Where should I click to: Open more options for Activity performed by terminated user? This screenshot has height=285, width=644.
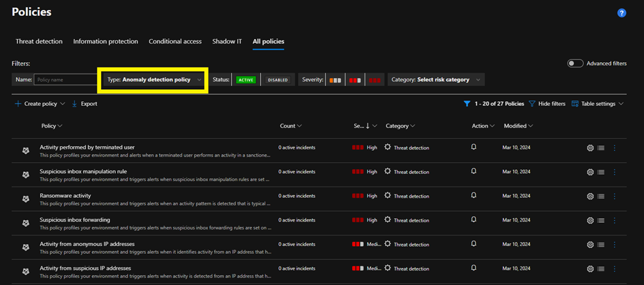(x=614, y=148)
